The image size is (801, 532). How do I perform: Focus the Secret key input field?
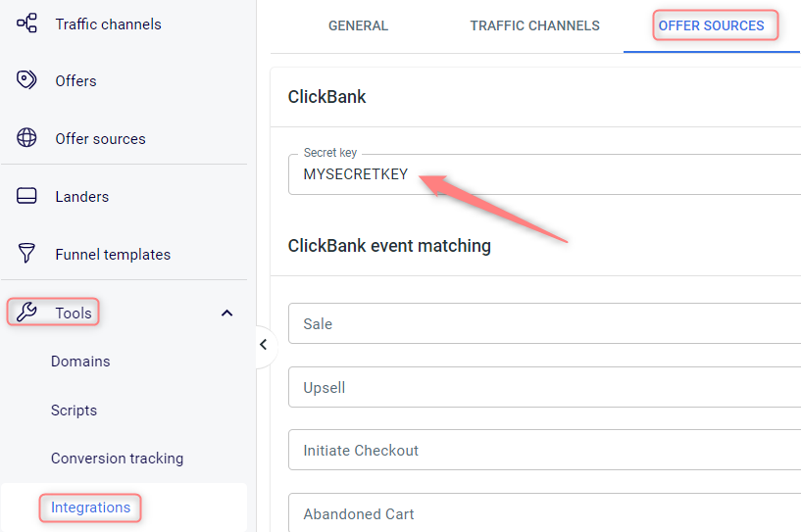(x=544, y=174)
